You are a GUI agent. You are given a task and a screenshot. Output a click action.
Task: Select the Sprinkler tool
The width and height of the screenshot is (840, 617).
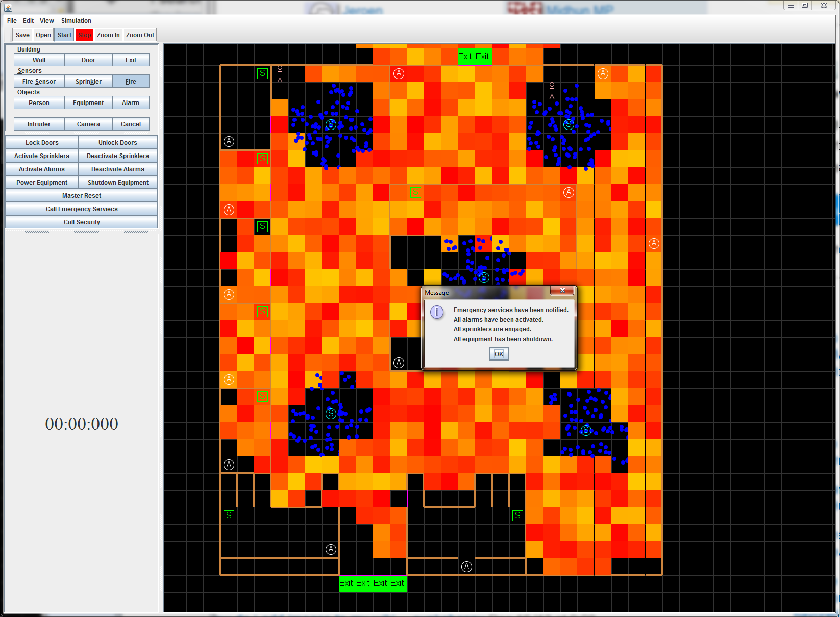point(88,81)
